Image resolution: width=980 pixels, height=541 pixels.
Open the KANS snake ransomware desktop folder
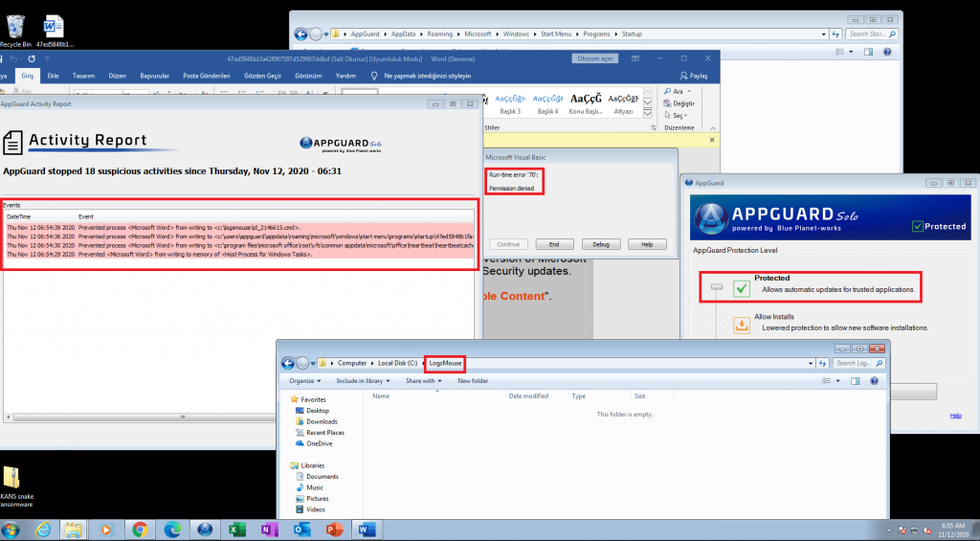click(x=13, y=479)
